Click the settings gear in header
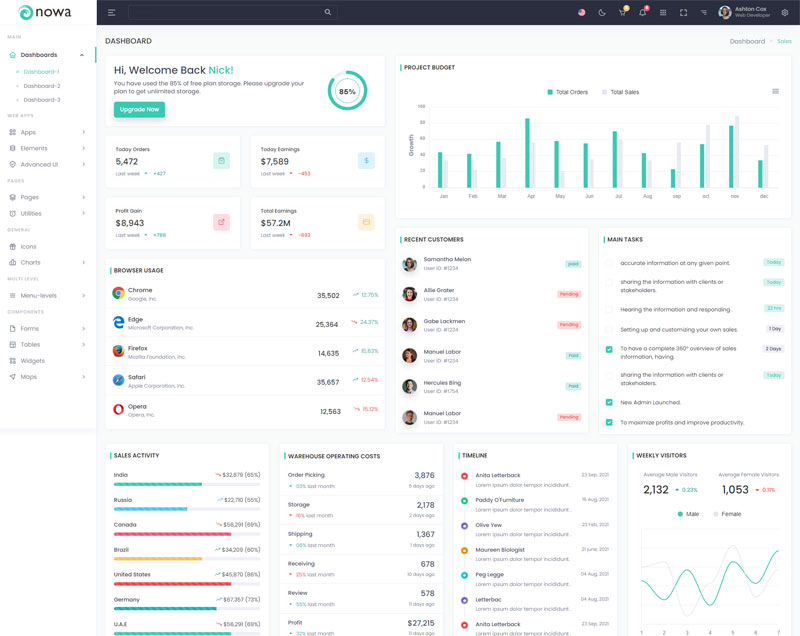Screen dimensions: 800x636 785,13
